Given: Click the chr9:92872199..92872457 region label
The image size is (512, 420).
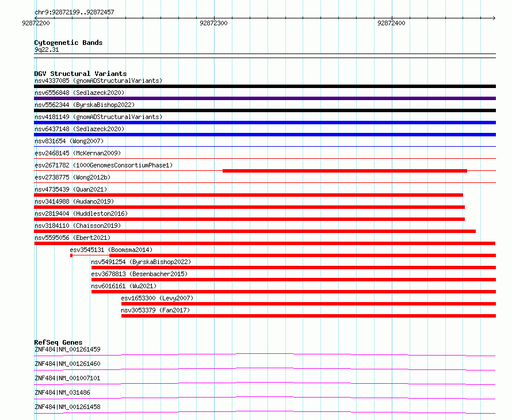Looking at the screenshot, I should [x=74, y=12].
